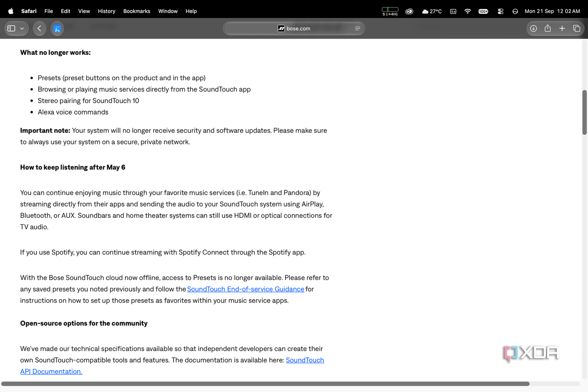Open the History menu
Viewport: 588px width, 392px height.
point(106,11)
